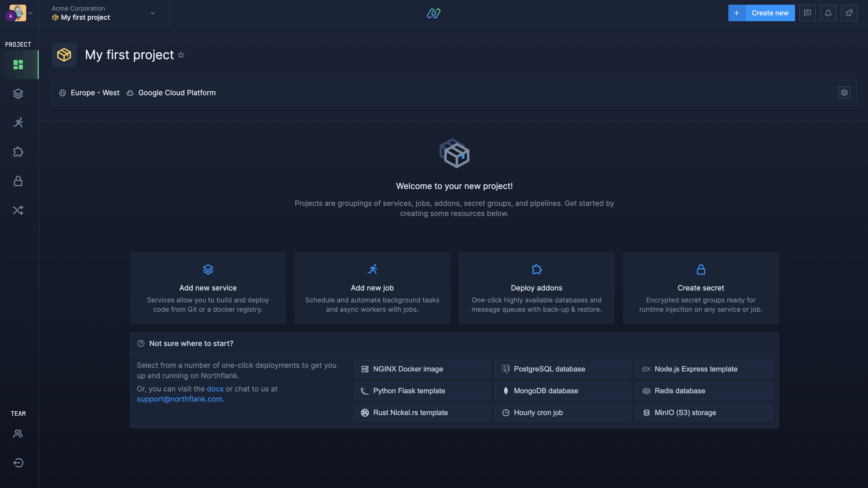Click the Northflank logo in the header
Screen dimensions: 868x488
coord(434,13)
